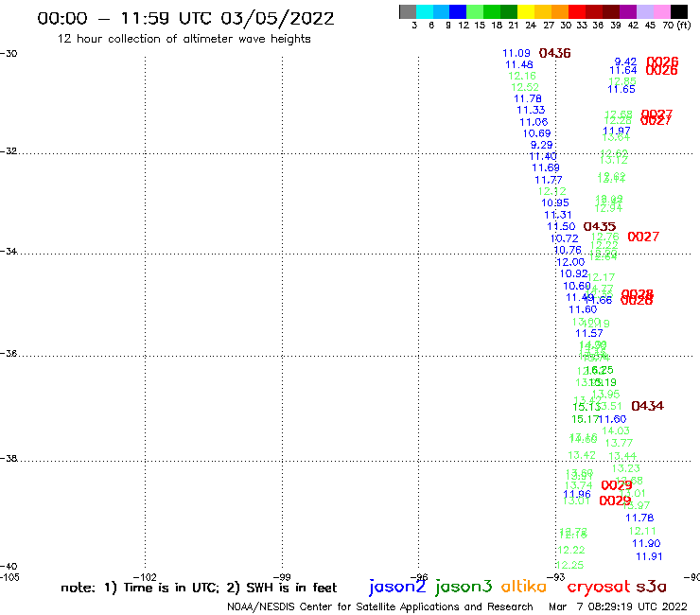Viewport: 700px width, 615px height.
Task: Click the time marker 0435
Action: coord(600,226)
